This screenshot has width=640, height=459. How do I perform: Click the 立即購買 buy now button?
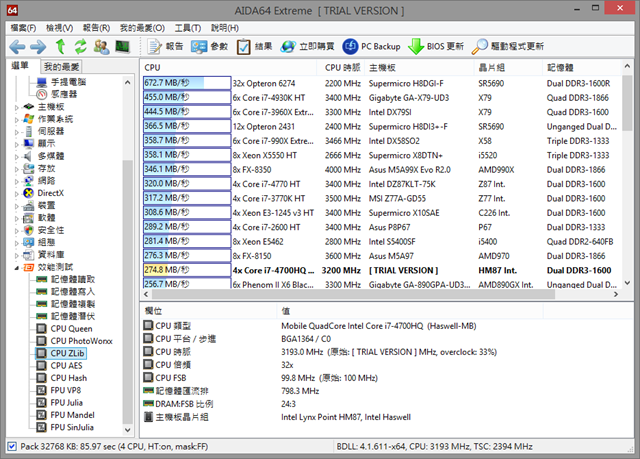(x=307, y=47)
